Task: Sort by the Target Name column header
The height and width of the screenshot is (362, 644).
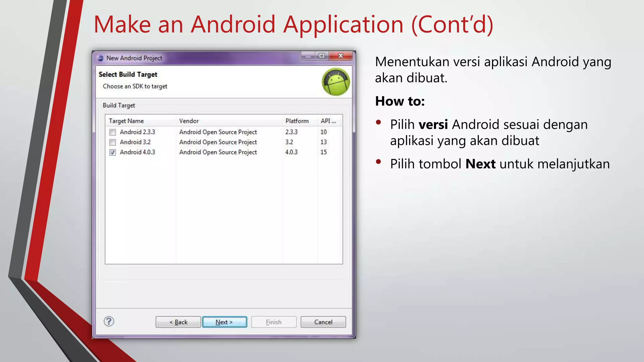Action: coord(141,121)
